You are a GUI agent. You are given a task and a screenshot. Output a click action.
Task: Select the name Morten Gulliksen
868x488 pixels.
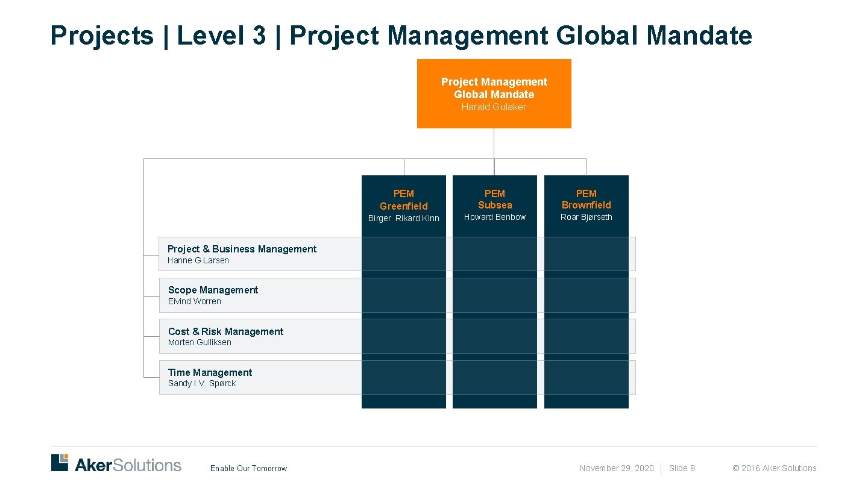[x=200, y=342]
